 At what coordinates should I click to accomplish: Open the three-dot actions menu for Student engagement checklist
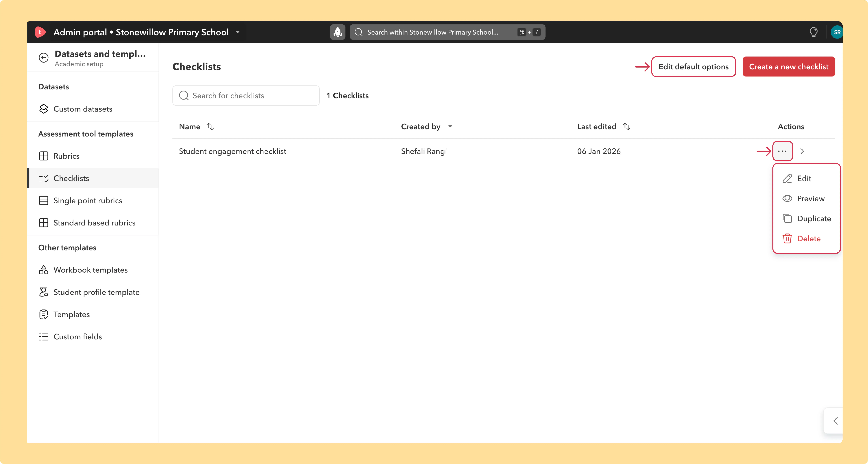[782, 151]
